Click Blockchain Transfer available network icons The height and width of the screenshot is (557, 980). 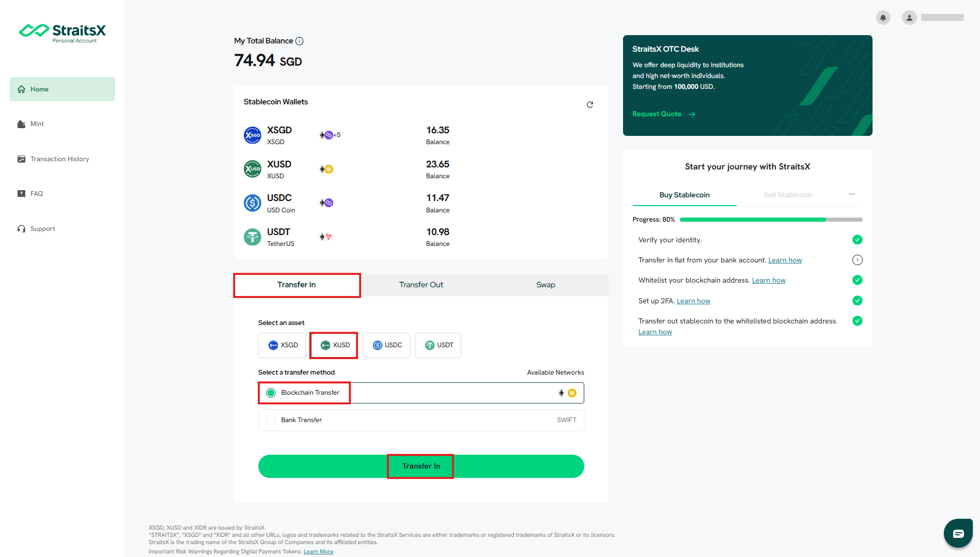click(x=567, y=393)
